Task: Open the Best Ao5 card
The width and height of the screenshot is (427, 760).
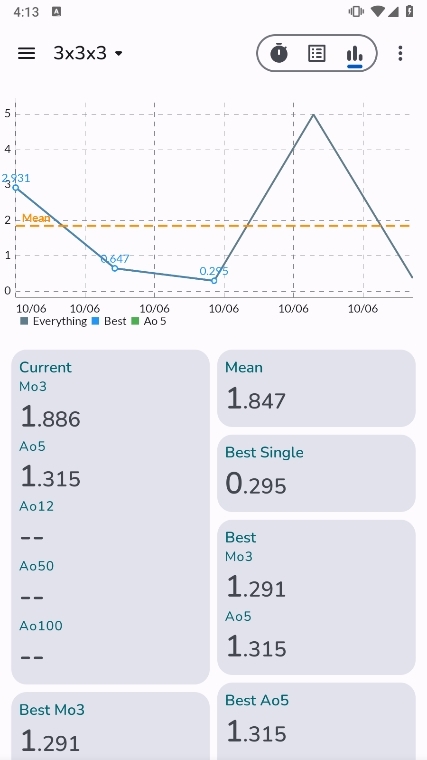Action: (316, 721)
